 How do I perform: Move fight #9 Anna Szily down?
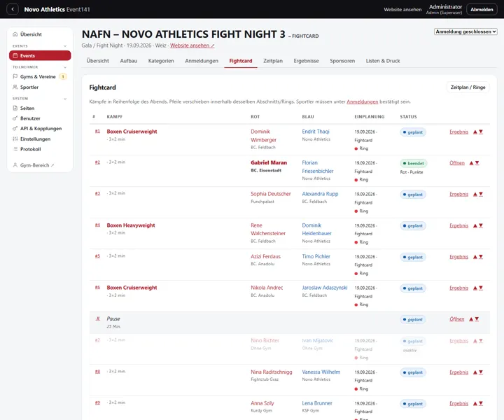click(481, 404)
